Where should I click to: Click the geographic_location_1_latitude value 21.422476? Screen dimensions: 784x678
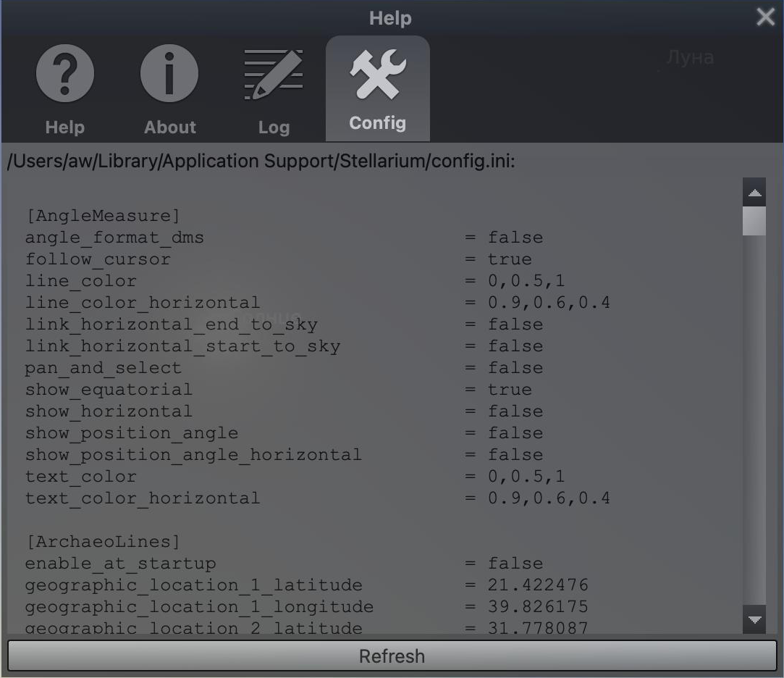[538, 585]
